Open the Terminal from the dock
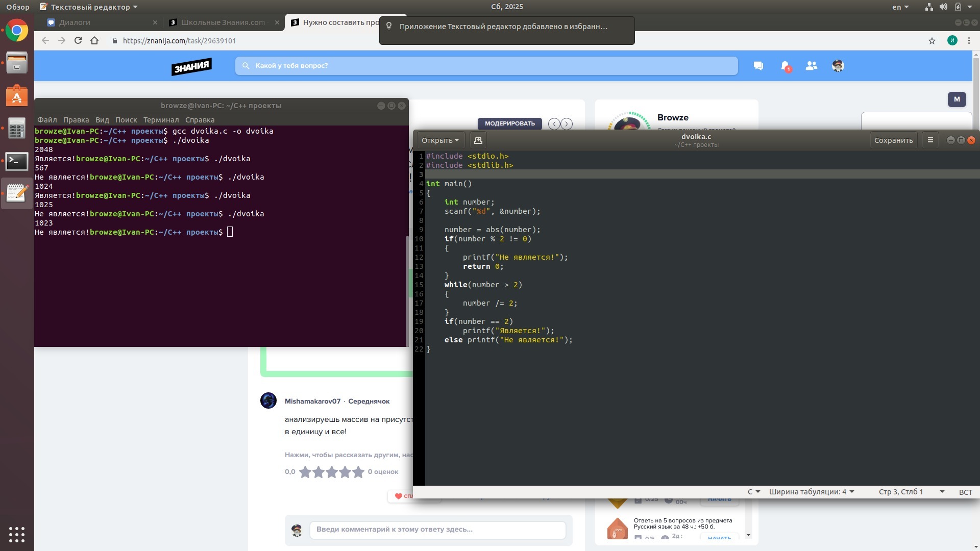 (x=17, y=161)
